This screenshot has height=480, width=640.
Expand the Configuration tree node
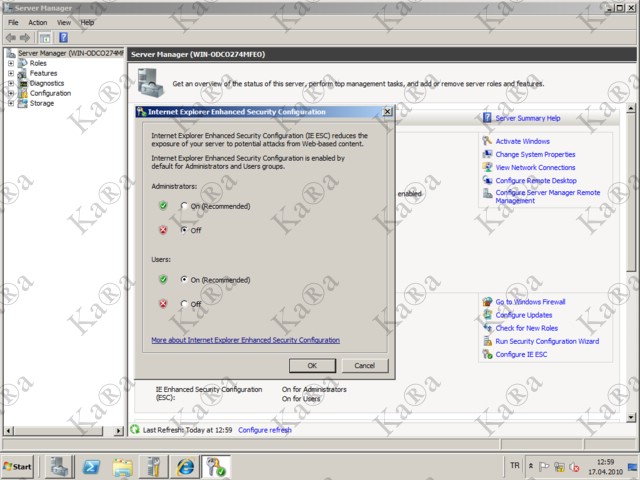click(11, 93)
